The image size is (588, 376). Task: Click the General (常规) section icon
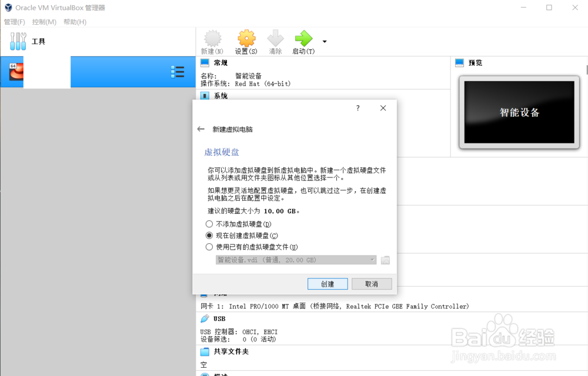coord(205,62)
